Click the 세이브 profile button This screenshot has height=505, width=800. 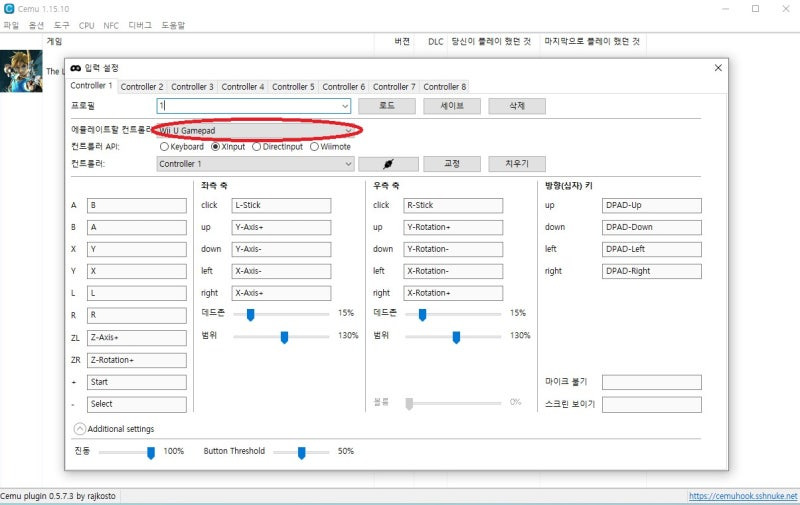point(452,106)
